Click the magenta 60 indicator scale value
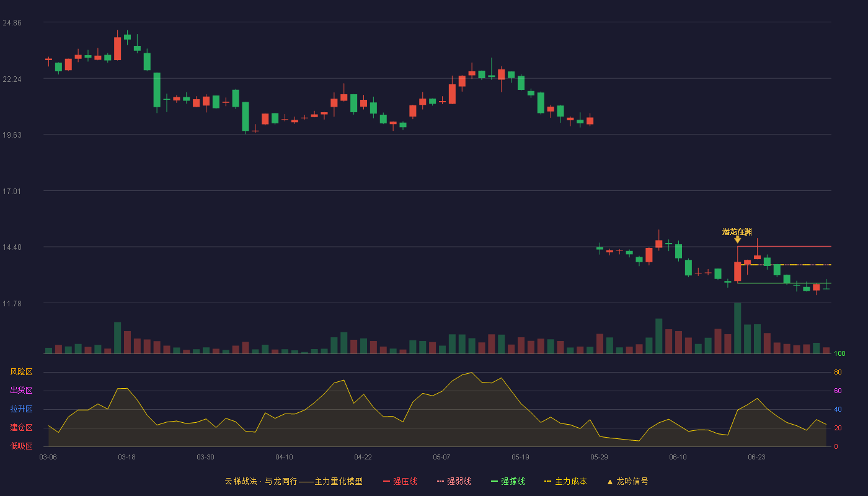The width and height of the screenshot is (868, 496). coord(838,391)
